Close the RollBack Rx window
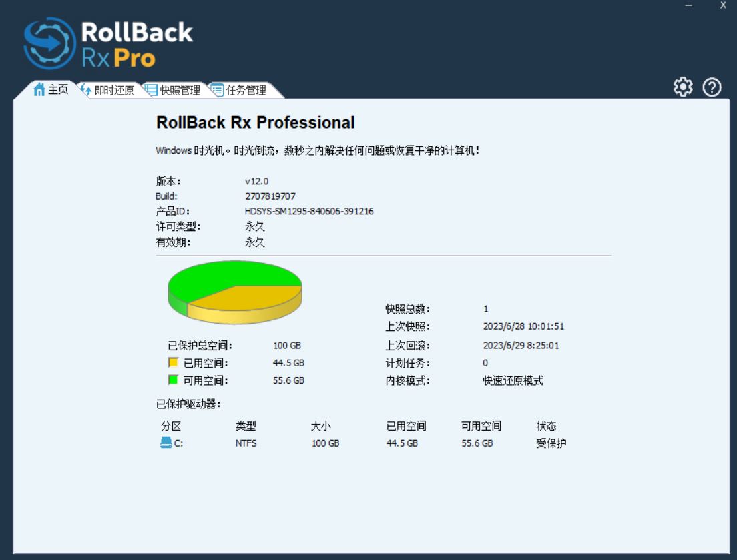The image size is (737, 560). [724, 5]
